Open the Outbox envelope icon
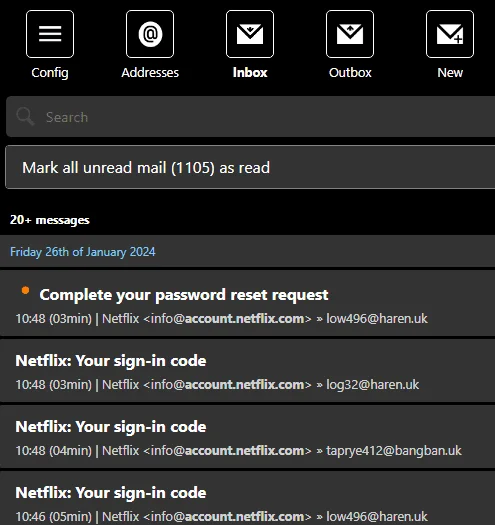 pyautogui.click(x=350, y=34)
